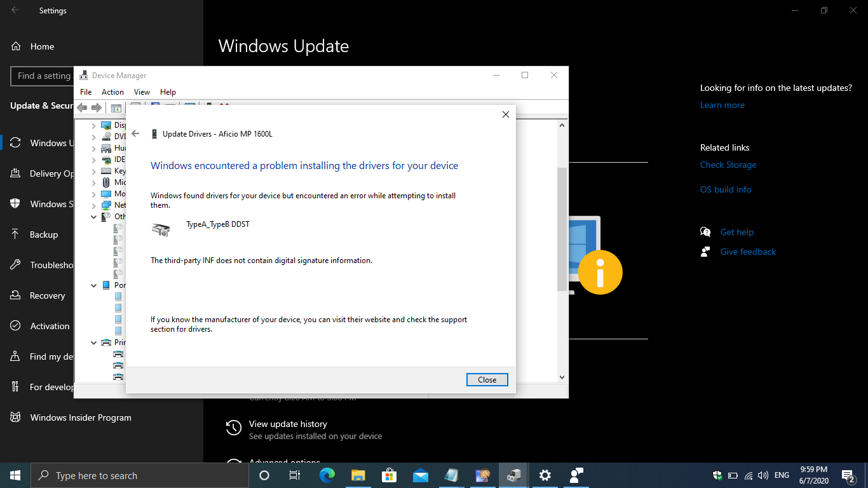Open Cortana from the taskbar
The image size is (868, 488).
264,475
